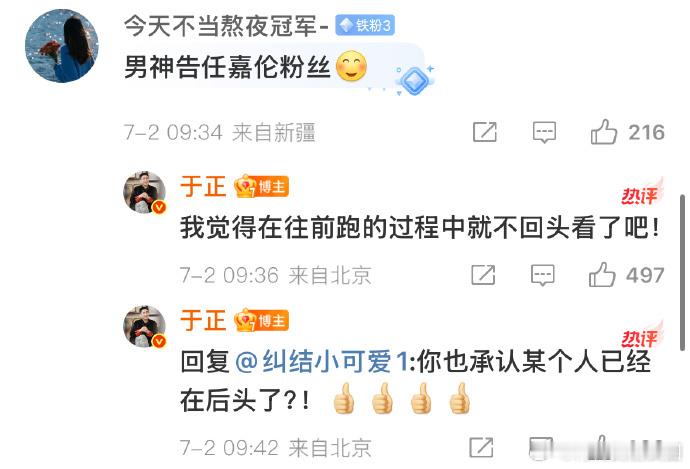Viewport: 690px width, 469px height.
Task: Like 于正's reply with 497 likes
Action: tap(602, 275)
